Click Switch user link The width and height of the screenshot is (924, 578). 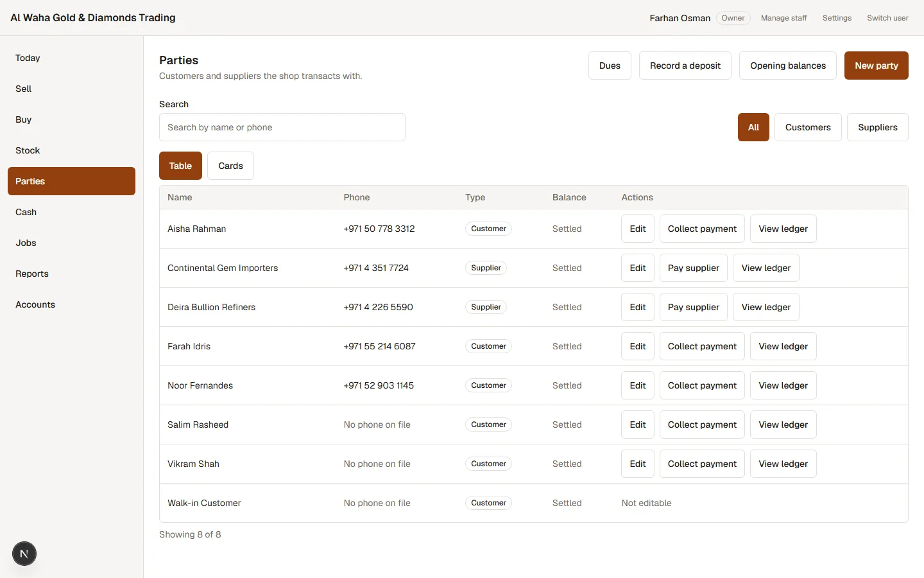[887, 18]
